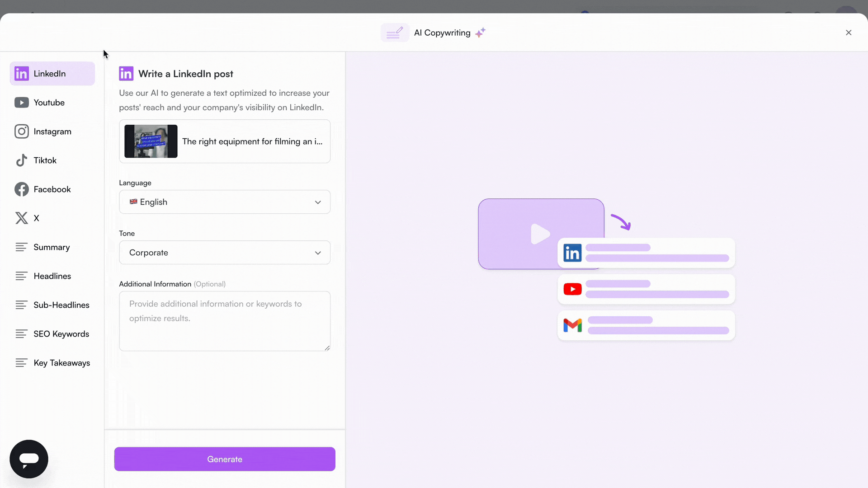Click the Generate button
Image resolution: width=868 pixels, height=488 pixels.
tap(225, 459)
